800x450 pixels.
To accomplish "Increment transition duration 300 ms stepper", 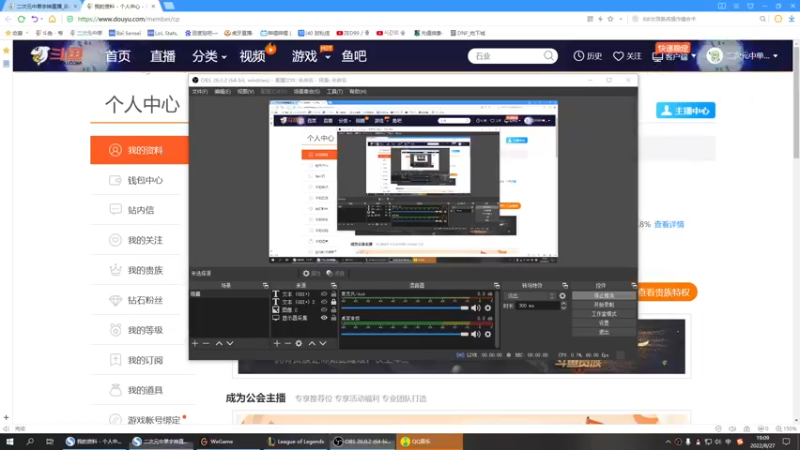I will (563, 304).
